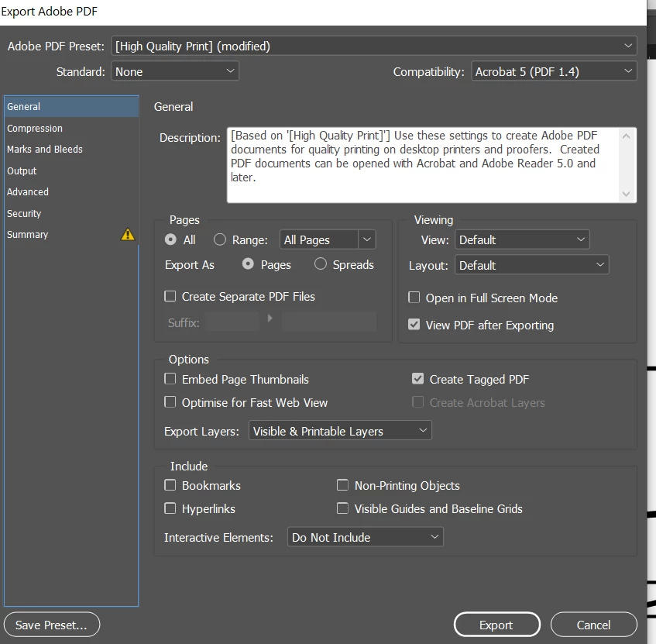Click the warning icon next to Summary
Screen dimensions: 656x644
coord(128,235)
